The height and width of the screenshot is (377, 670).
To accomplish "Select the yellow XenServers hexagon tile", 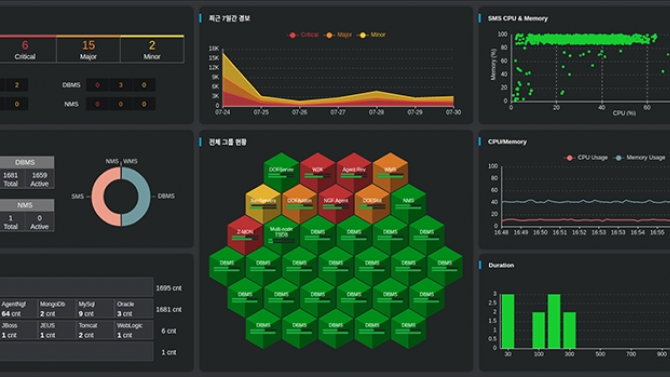I will coord(263,203).
